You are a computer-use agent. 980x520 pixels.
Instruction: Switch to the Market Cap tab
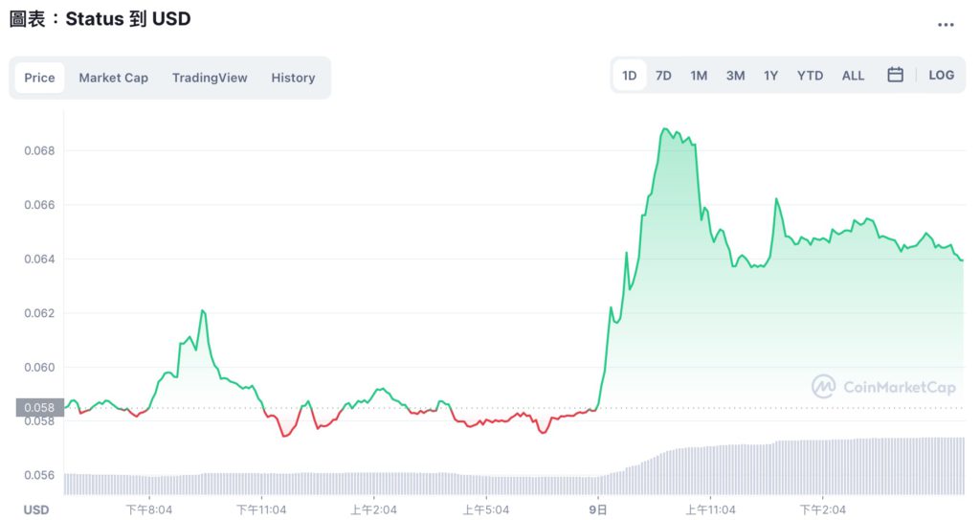(x=113, y=78)
